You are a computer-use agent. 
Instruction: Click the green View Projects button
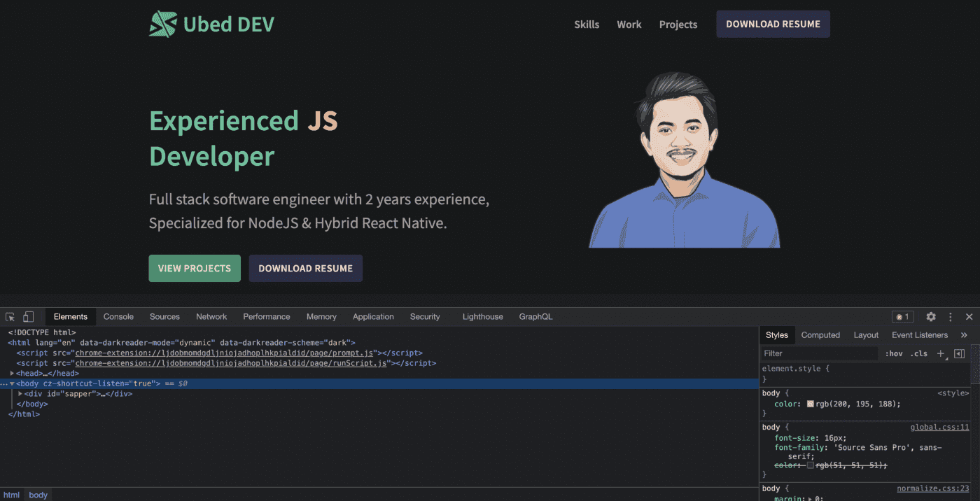click(x=195, y=269)
